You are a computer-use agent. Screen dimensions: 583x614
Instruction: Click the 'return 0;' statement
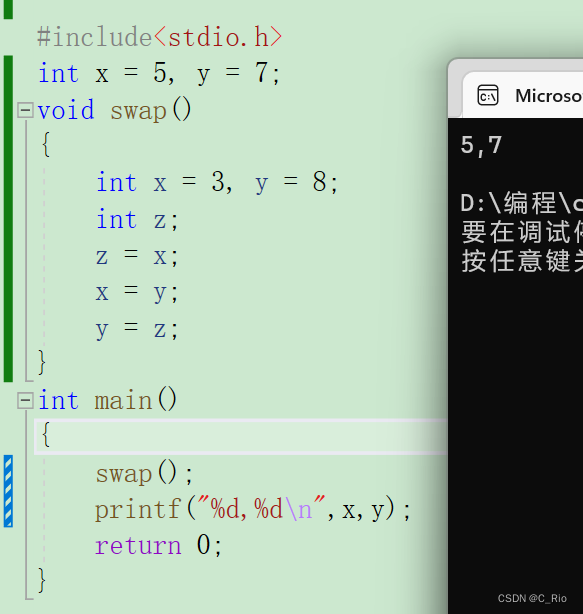coord(159,545)
